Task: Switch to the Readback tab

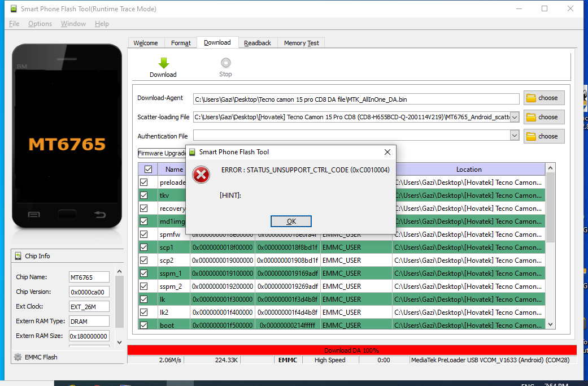Action: pyautogui.click(x=258, y=43)
